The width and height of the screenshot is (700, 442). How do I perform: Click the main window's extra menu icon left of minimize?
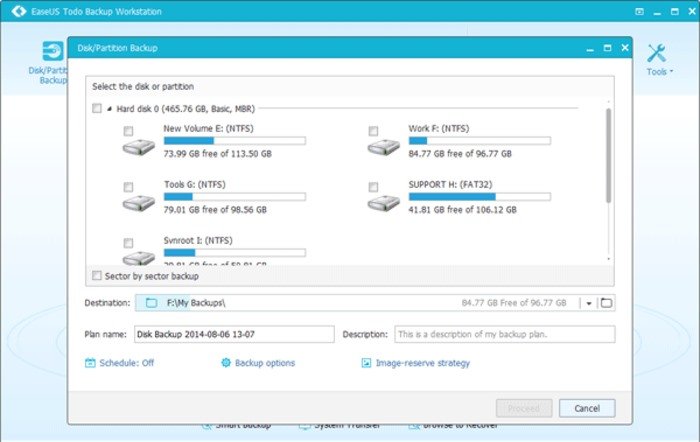(639, 12)
